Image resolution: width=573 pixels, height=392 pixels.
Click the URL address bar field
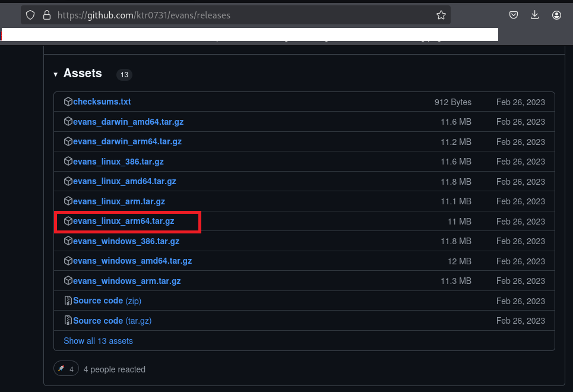coord(238,15)
